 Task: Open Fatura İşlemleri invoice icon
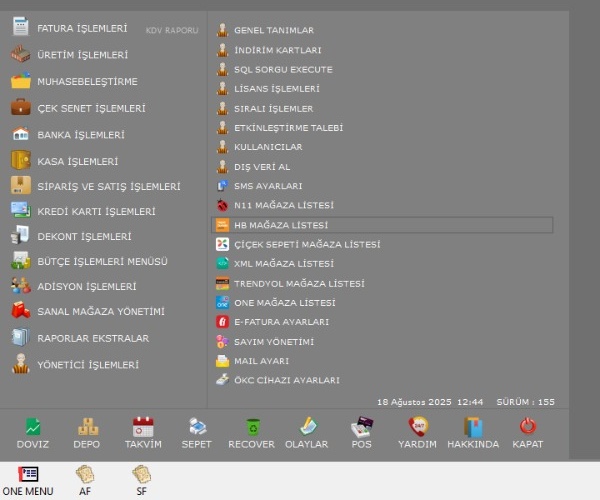21,27
